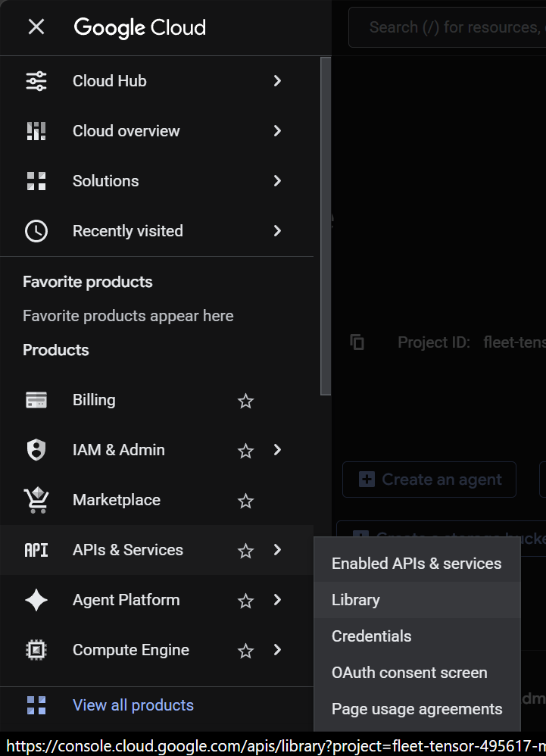Click the IAM & Admin shield icon
This screenshot has width=546, height=756.
(x=36, y=450)
